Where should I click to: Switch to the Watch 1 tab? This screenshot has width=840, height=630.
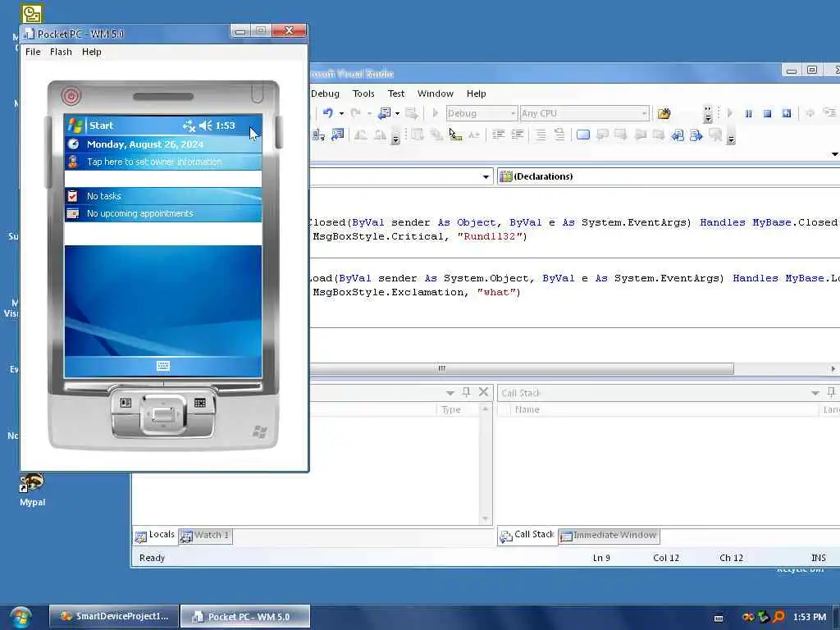(205, 535)
